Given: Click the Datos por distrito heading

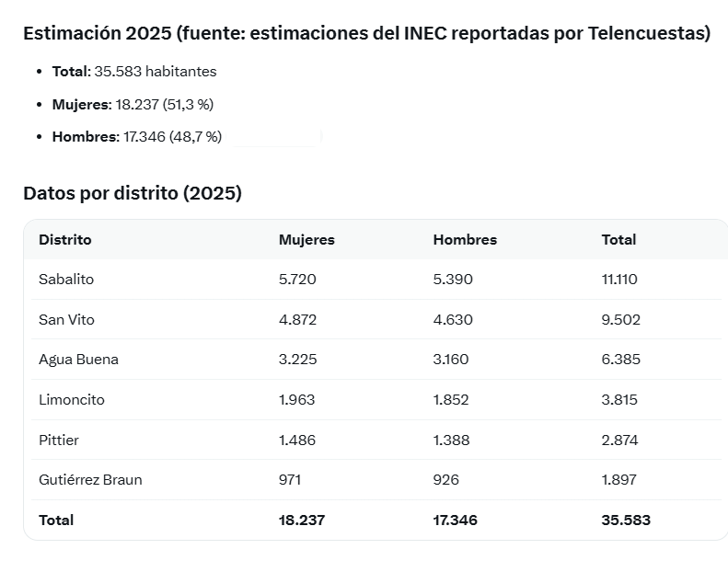Looking at the screenshot, I should point(133,193).
